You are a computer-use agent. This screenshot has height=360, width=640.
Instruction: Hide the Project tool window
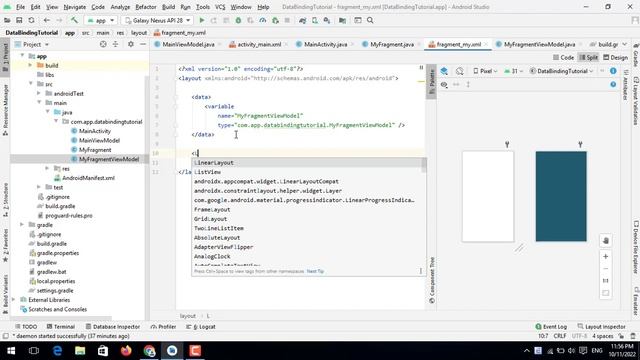[x=143, y=44]
